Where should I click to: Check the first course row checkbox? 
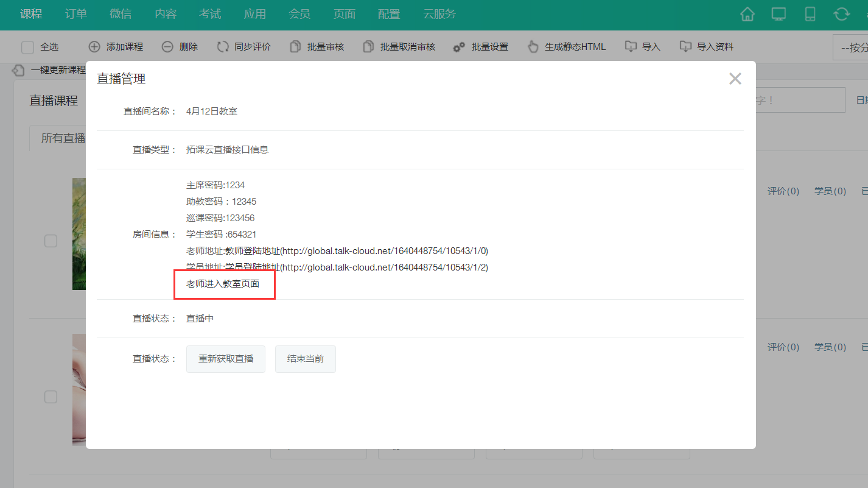tap(51, 241)
